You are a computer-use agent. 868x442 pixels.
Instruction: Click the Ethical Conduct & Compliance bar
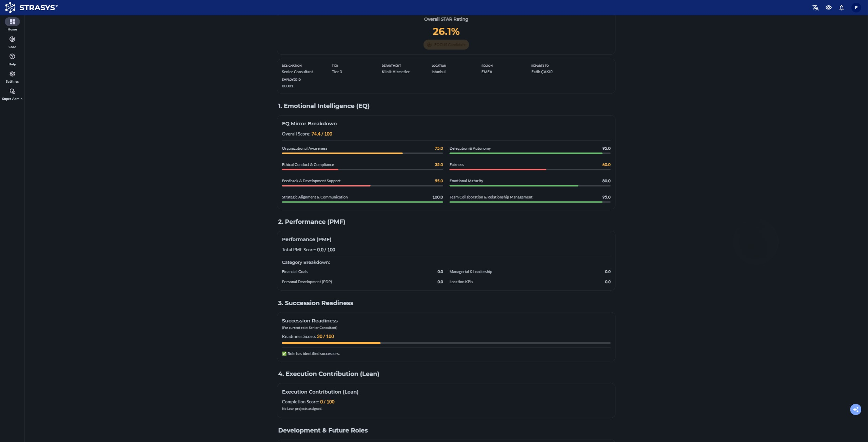pyautogui.click(x=362, y=170)
